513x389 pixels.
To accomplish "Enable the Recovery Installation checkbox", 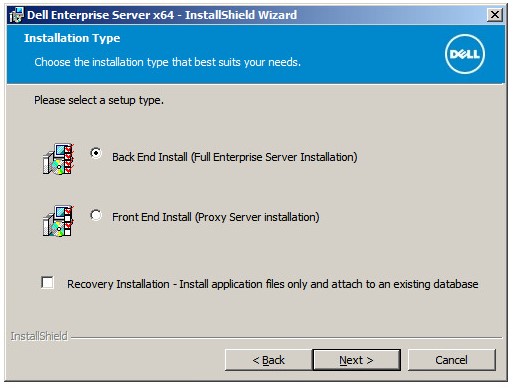I will click(x=47, y=283).
